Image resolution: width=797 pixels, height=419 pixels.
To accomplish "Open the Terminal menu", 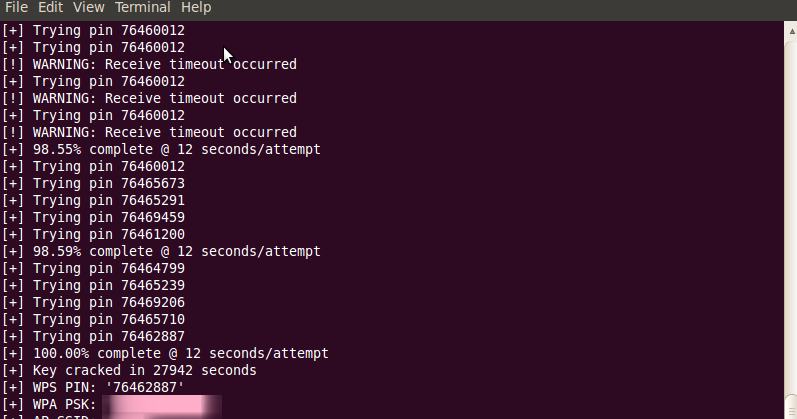I will pos(143,8).
